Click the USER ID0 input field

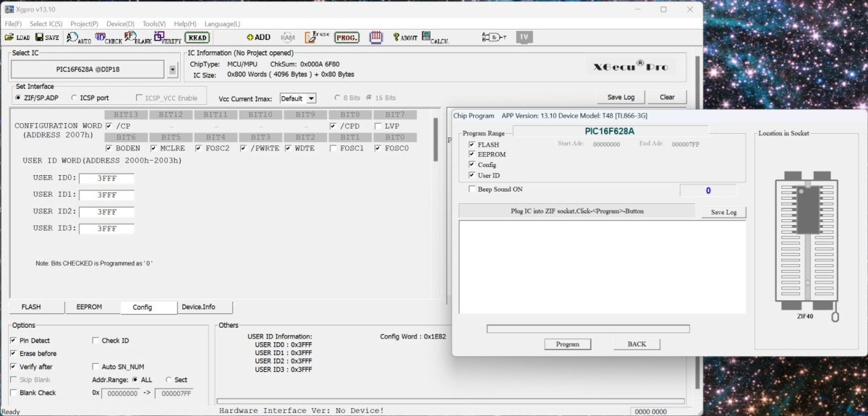[x=106, y=179]
